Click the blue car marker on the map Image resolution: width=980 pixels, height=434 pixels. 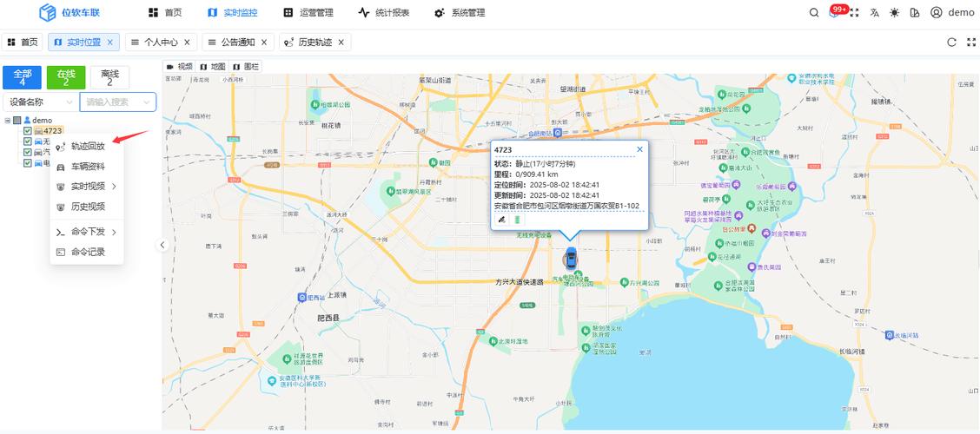[x=571, y=258]
